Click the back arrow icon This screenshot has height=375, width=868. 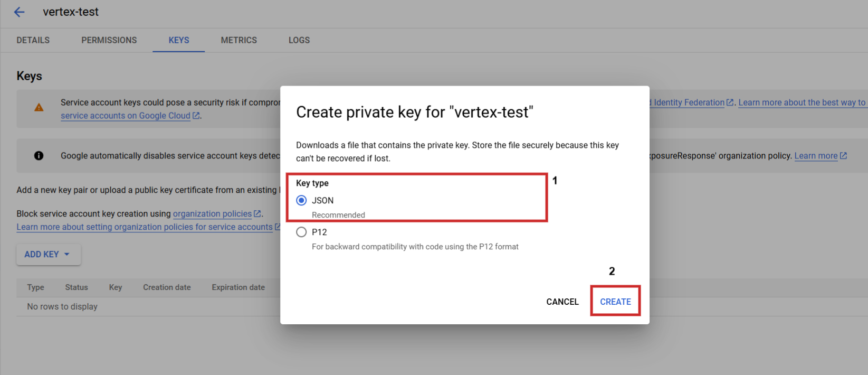click(x=20, y=12)
